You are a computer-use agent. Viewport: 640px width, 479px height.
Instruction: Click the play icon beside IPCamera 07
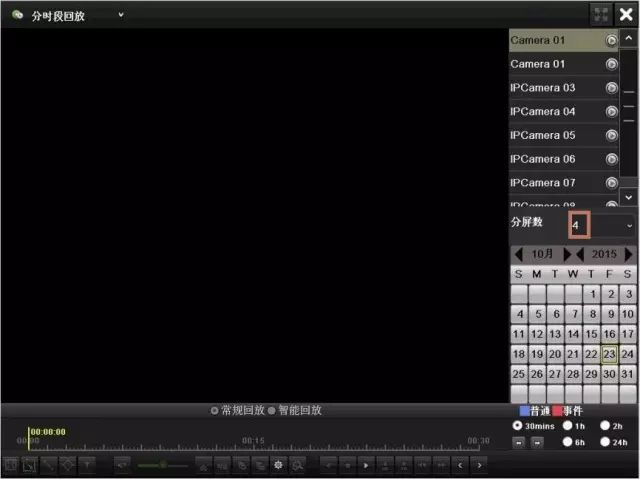click(x=611, y=183)
